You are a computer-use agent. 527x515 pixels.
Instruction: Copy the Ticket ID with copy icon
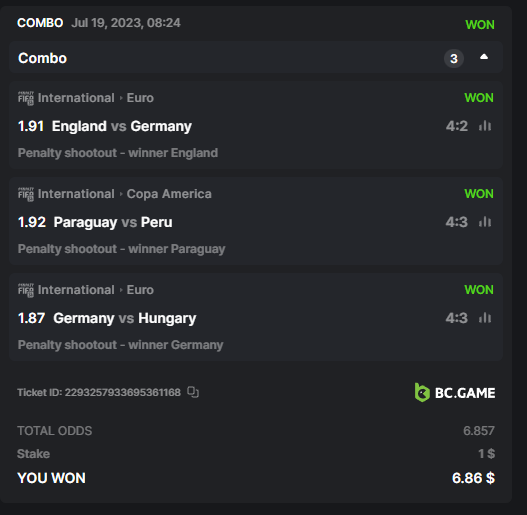[x=193, y=392]
